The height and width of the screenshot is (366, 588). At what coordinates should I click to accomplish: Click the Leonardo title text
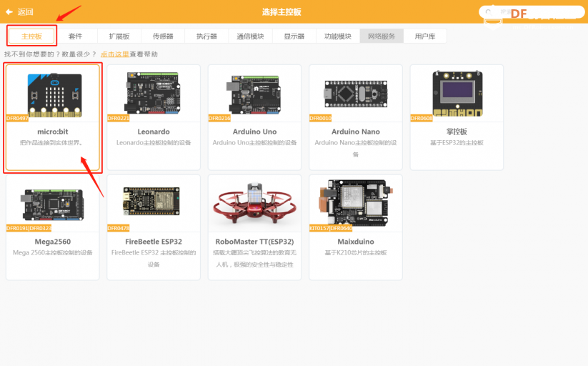point(154,132)
